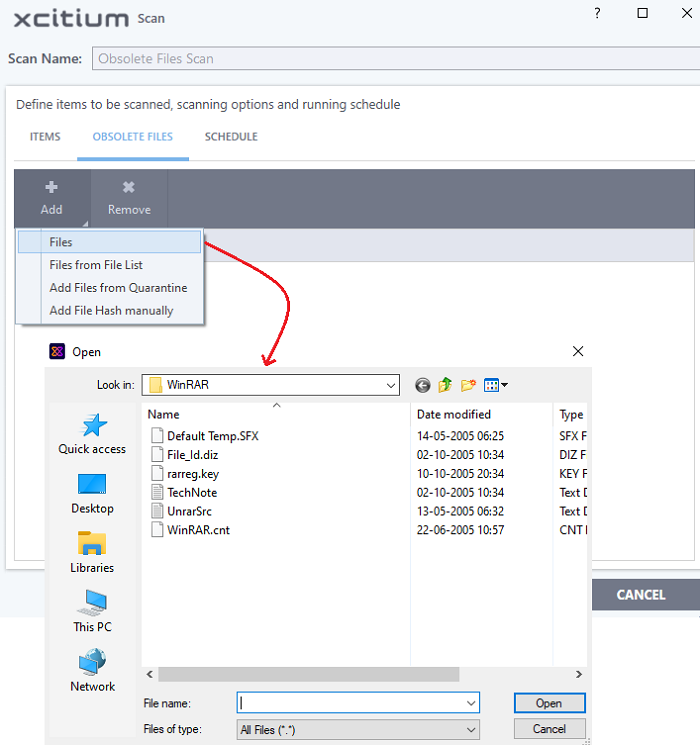Switch to the OBSOLETE FILES tab
Screen dimensions: 700x745
point(133,137)
